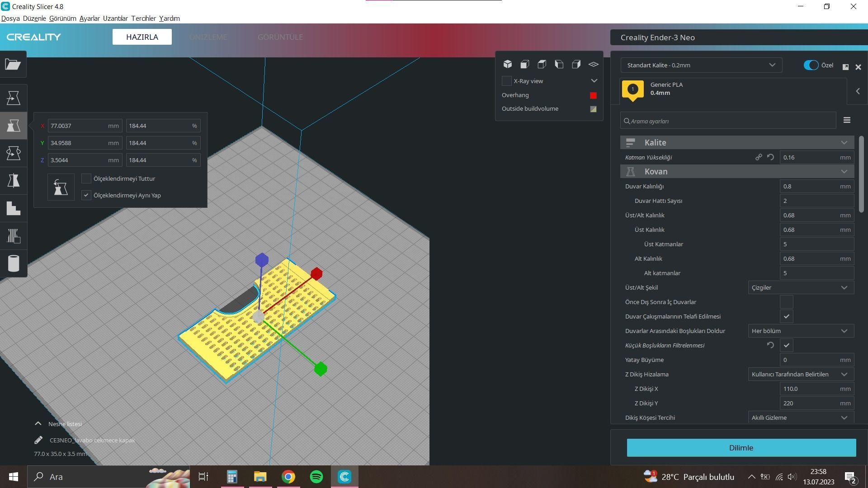Check Ölçeklendirmeyi Tuttur option

coord(86,178)
